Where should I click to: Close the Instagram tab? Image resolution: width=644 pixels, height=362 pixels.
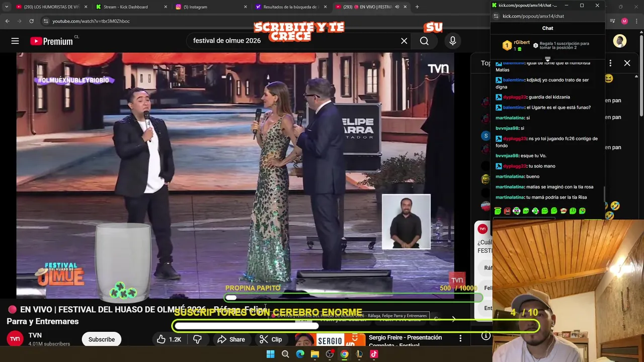[x=246, y=7]
